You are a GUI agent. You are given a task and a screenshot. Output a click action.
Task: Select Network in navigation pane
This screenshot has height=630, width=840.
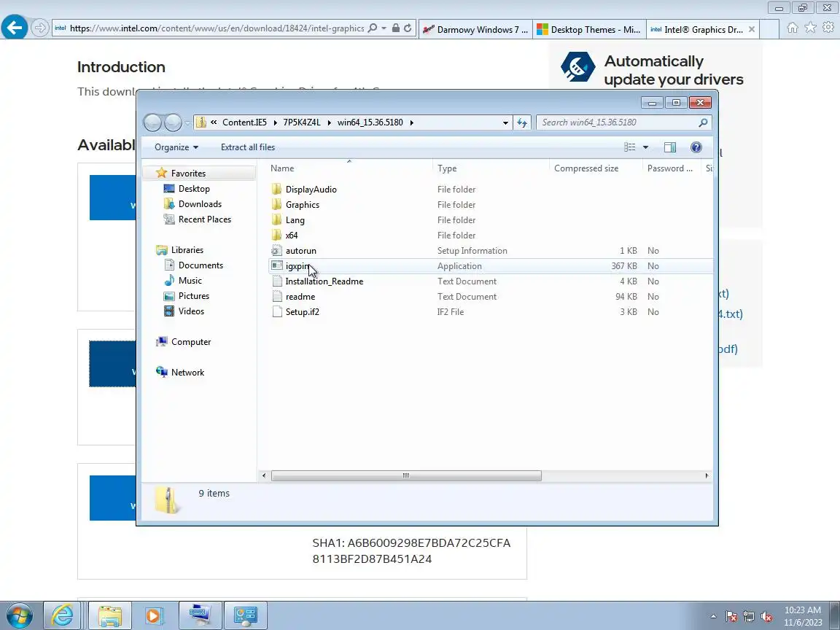187,373
